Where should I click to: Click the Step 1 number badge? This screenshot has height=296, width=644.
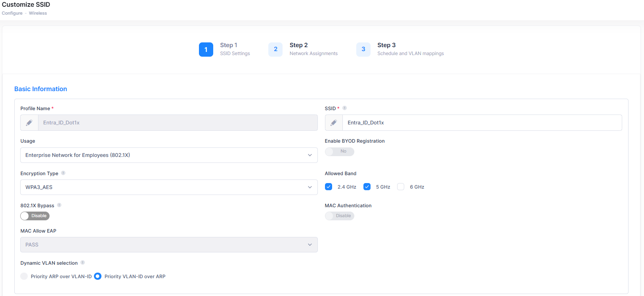(x=206, y=50)
